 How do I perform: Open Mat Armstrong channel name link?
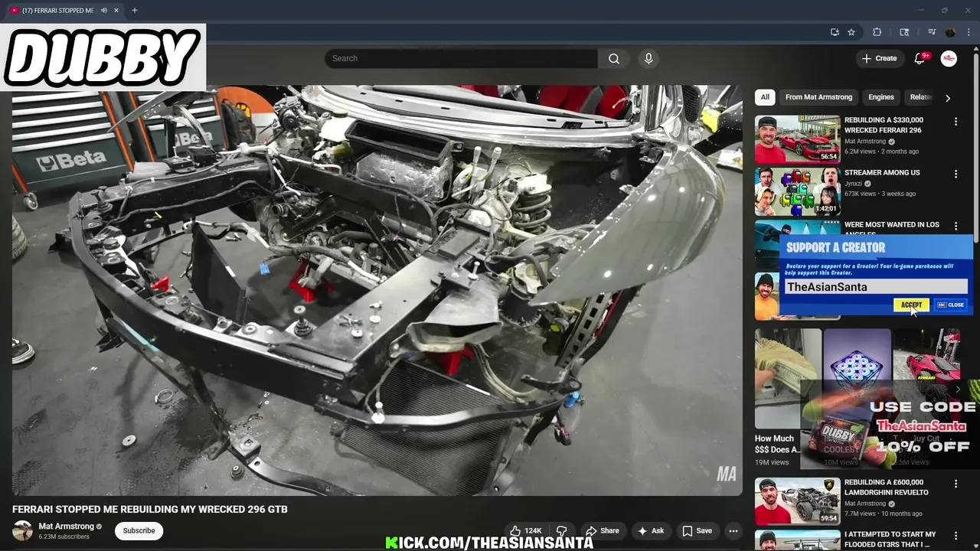coord(66,527)
